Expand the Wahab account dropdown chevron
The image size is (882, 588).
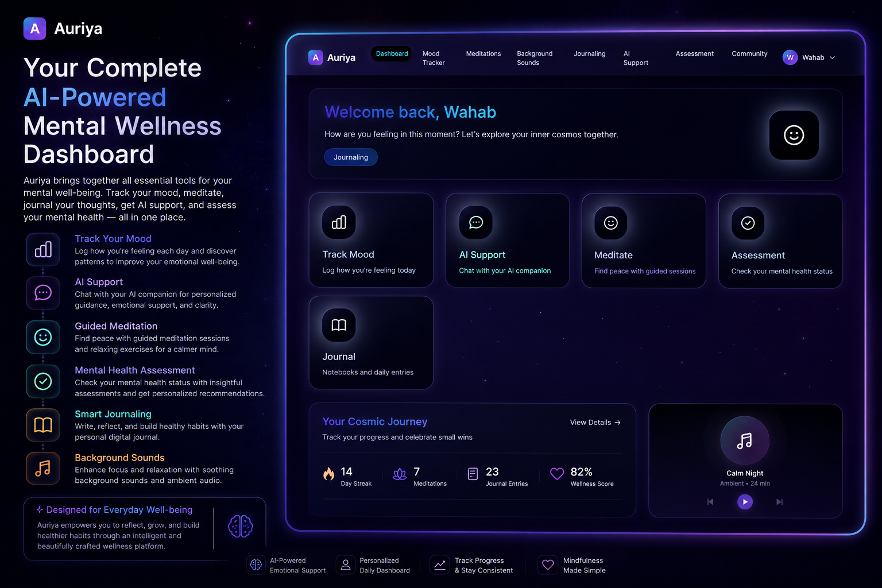832,57
